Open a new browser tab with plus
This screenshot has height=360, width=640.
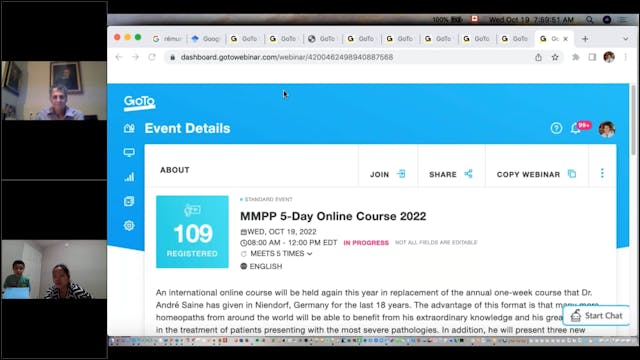coord(585,39)
